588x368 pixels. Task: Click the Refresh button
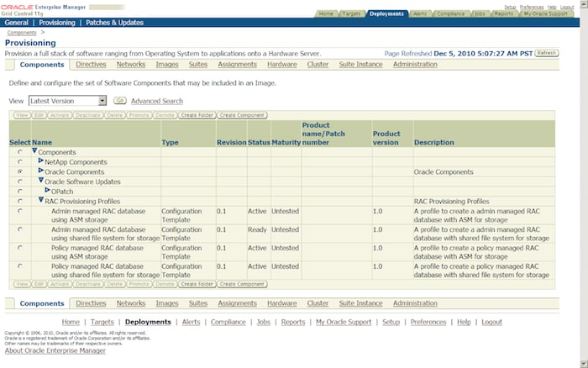[546, 53]
